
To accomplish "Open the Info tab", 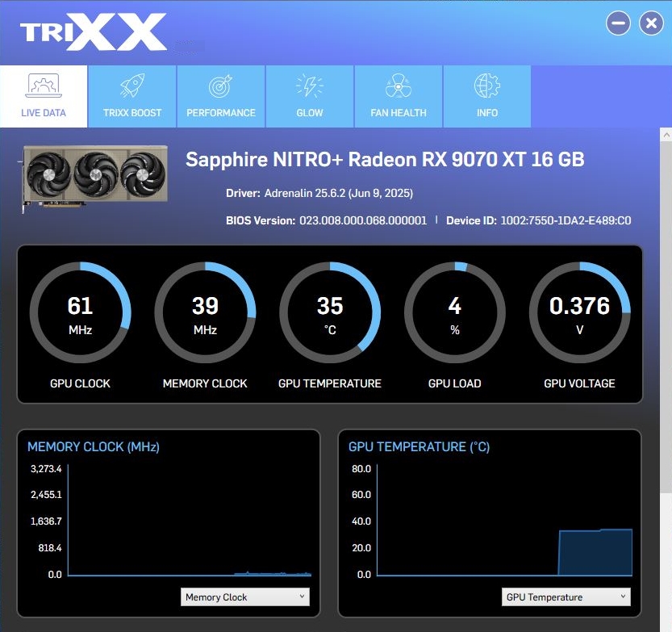I will [487, 97].
